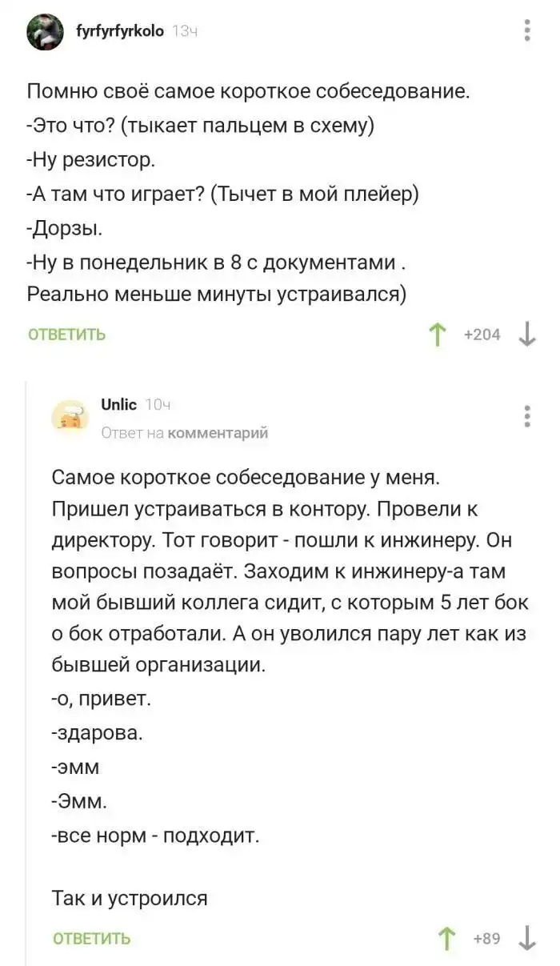The height and width of the screenshot is (966, 560).
Task: Click the +204 rating counter
Action: (x=482, y=335)
